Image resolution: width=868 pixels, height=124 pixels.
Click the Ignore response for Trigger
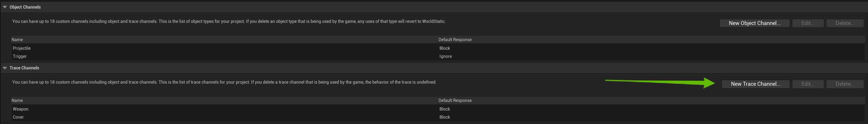pos(445,56)
